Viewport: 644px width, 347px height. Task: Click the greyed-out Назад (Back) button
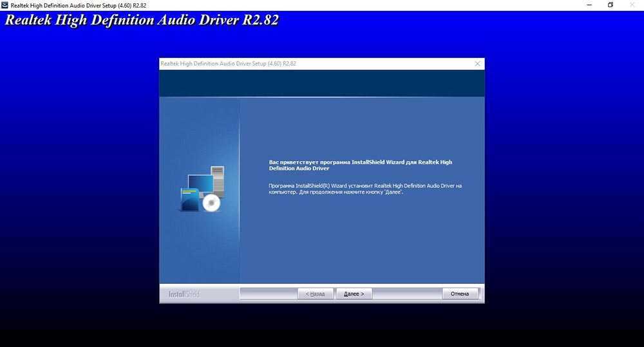(x=316, y=294)
